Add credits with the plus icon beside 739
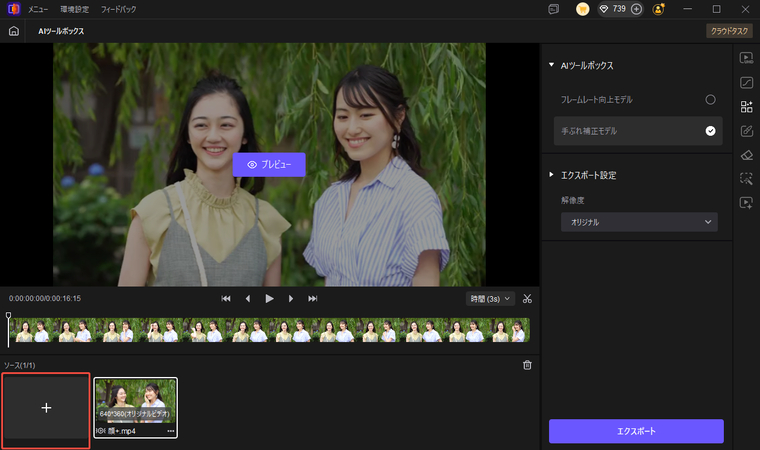 (637, 9)
